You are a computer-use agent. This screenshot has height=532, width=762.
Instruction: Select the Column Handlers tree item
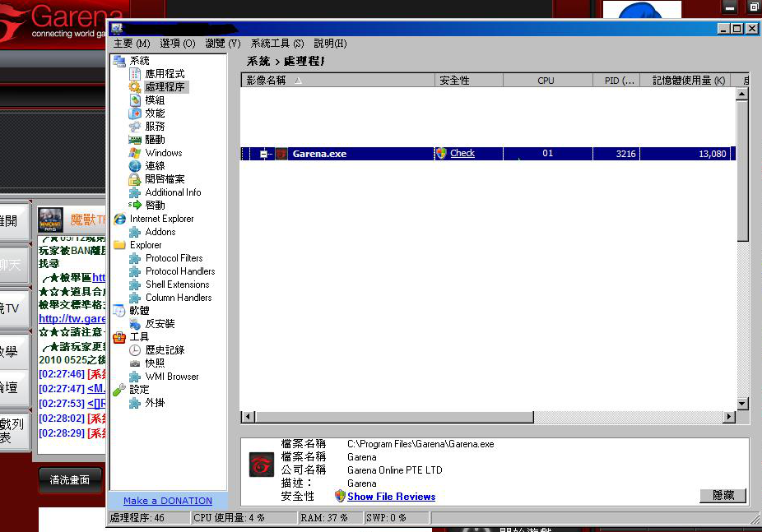point(179,298)
